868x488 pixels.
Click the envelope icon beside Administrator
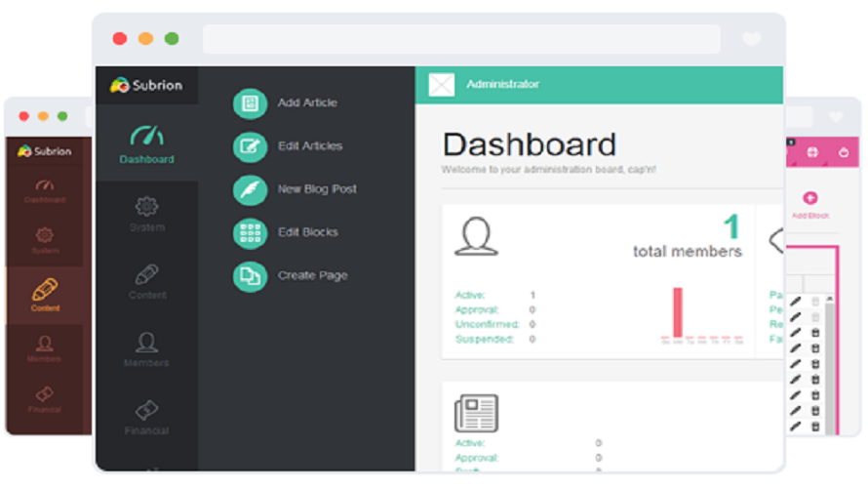click(442, 85)
